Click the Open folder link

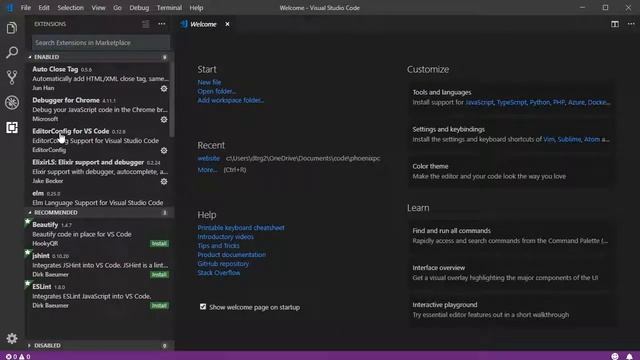click(216, 91)
